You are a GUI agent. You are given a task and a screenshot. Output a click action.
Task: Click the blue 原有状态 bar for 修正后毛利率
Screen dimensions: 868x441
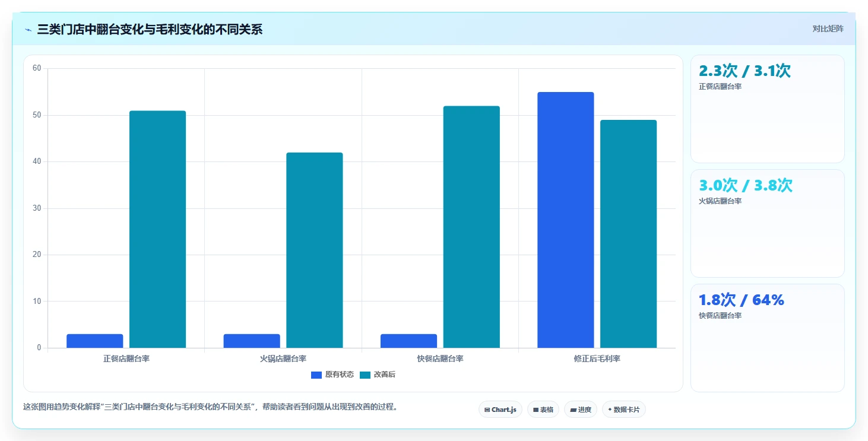[x=566, y=220]
